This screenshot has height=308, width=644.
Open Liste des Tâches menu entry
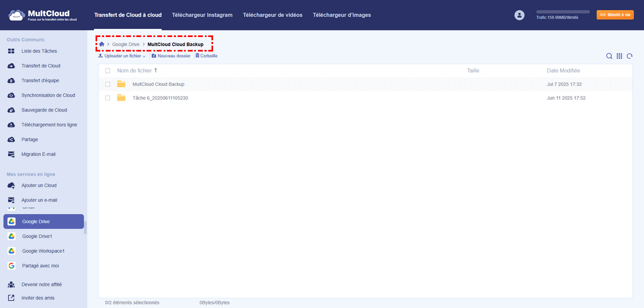pos(39,51)
